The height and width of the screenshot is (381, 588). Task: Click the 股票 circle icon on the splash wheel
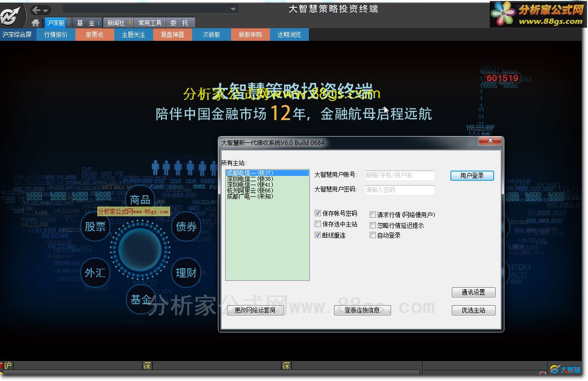coord(95,226)
